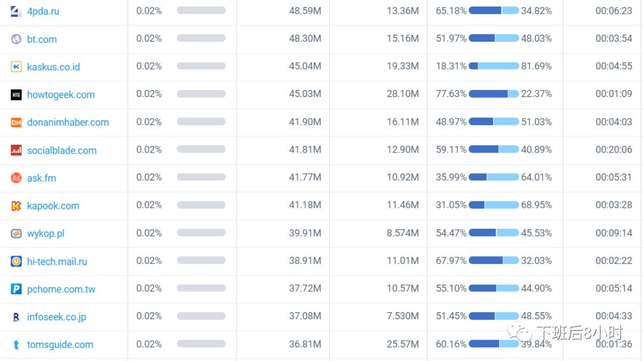Click the 00:20:06 visit duration for socialblade.com
Viewport: 644px width, 361px height.
614,150
